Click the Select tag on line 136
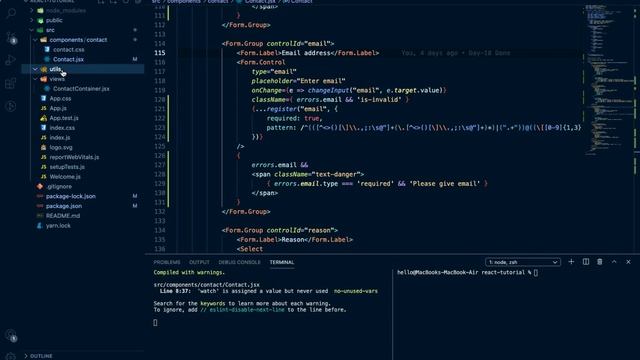Viewport: 640px width, 360px height. point(250,249)
